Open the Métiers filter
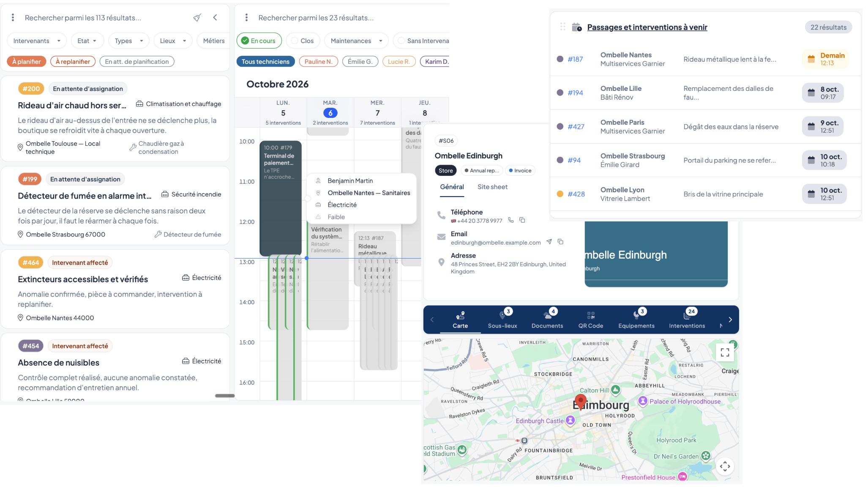Viewport: 868px width, 491px height. (213, 41)
